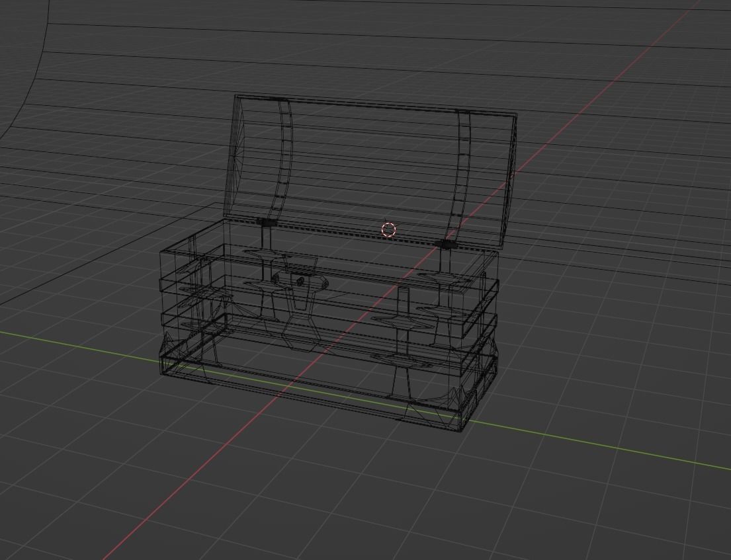Select the left dark hinge of the chest

(266, 223)
